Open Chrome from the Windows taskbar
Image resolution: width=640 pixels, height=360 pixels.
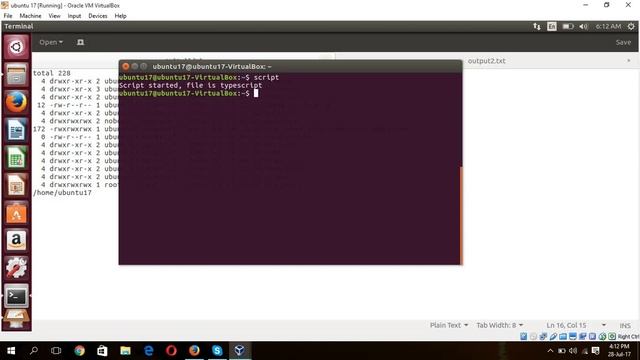coord(79,351)
